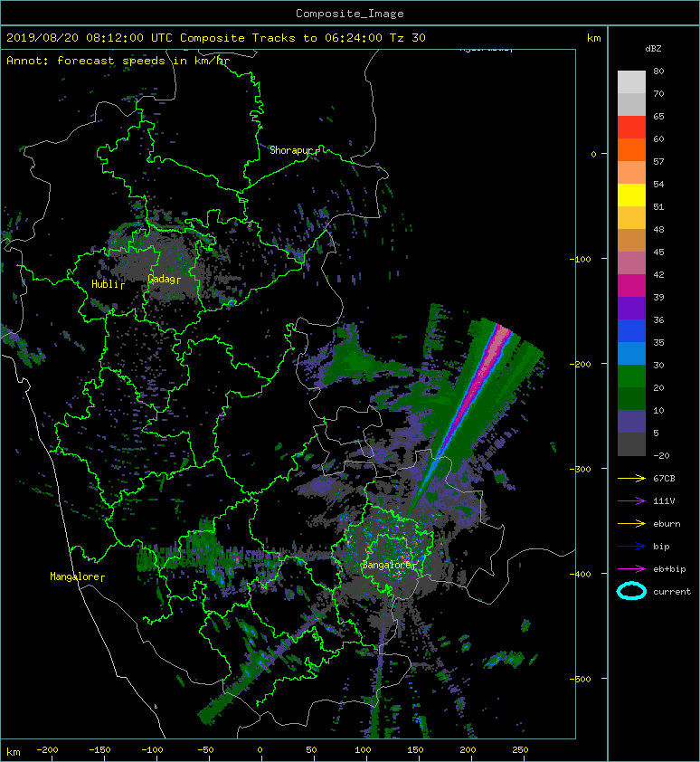Click the 200 tick on horizontal axis
This screenshot has height=762, width=700.
coord(468,750)
